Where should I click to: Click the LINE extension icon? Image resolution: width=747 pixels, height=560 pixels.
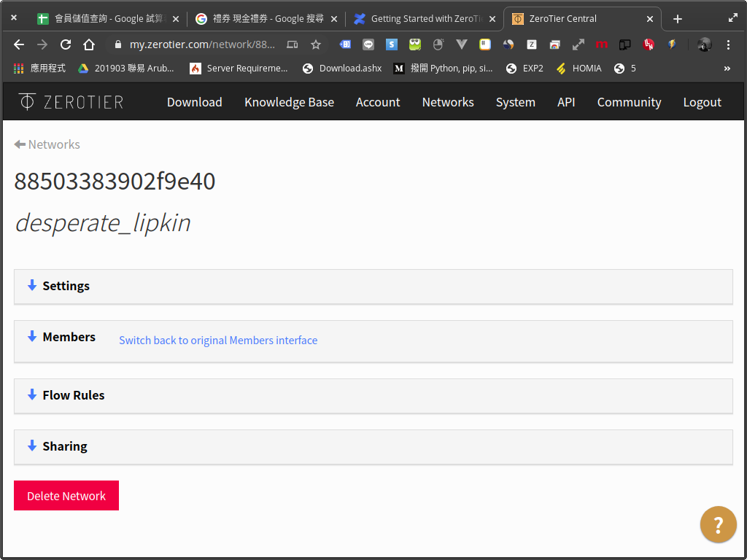tap(368, 44)
